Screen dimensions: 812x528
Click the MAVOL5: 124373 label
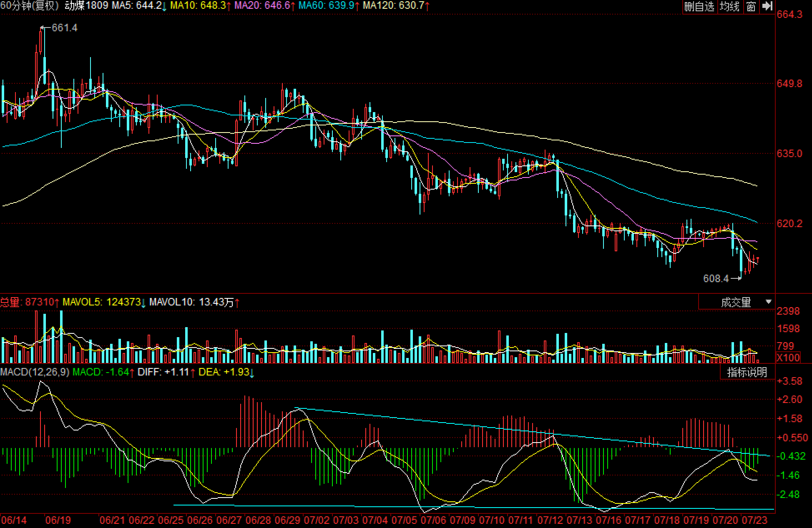(x=104, y=302)
